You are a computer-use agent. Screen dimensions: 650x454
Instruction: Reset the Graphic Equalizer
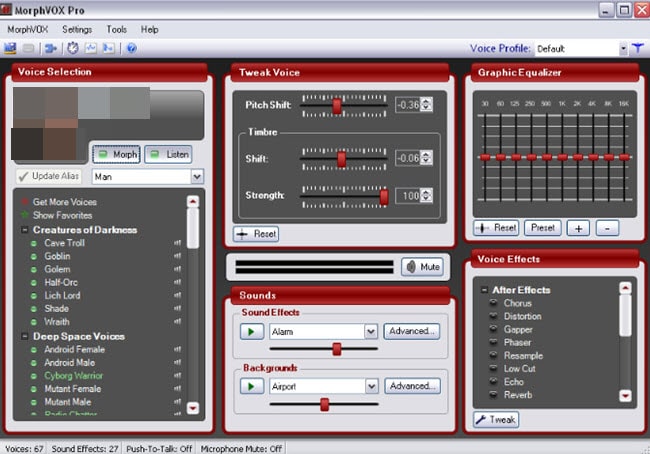[496, 228]
